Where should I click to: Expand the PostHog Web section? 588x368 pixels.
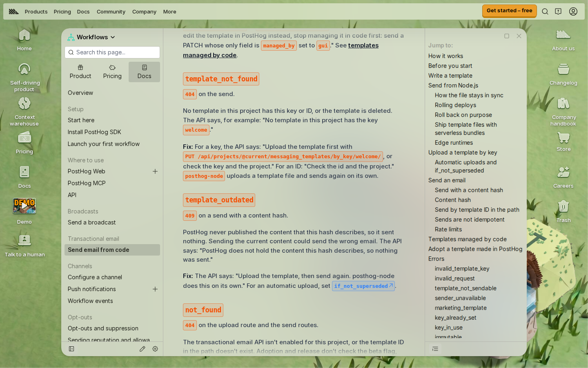click(155, 171)
